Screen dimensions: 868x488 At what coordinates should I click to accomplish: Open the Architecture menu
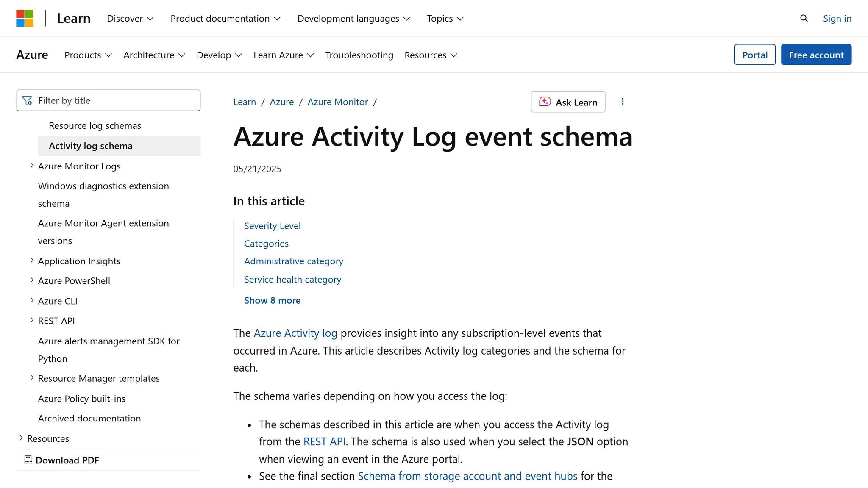(x=154, y=55)
